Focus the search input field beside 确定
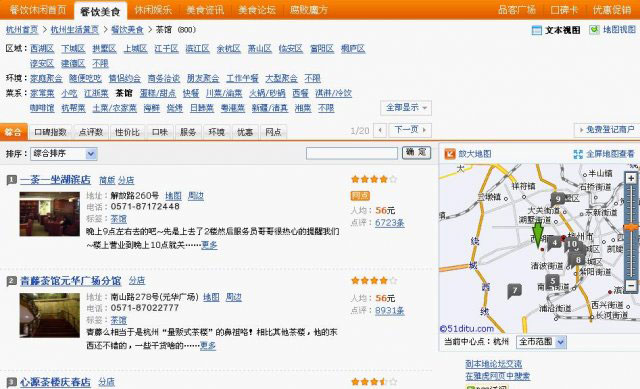This screenshot has height=389, width=640. [352, 153]
